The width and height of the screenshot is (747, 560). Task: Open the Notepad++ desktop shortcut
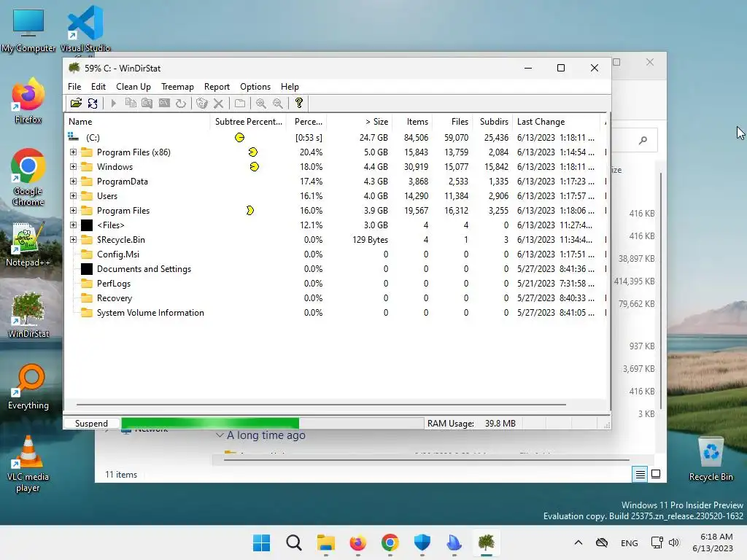pos(28,244)
